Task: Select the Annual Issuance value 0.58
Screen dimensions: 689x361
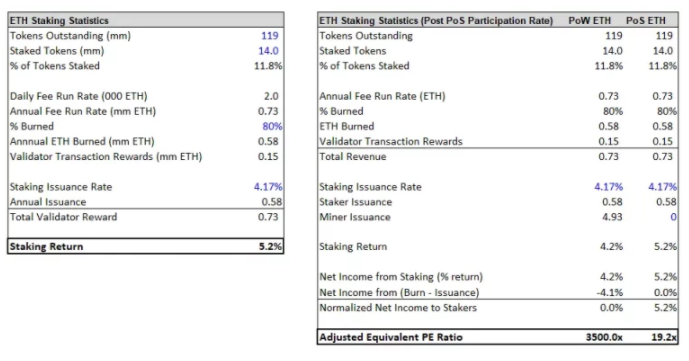Action: click(x=272, y=202)
